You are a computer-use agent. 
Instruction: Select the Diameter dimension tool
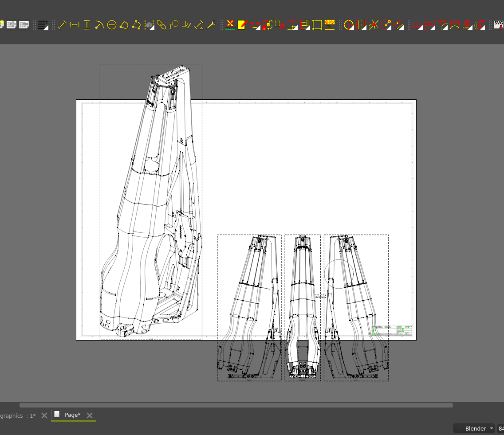point(111,25)
